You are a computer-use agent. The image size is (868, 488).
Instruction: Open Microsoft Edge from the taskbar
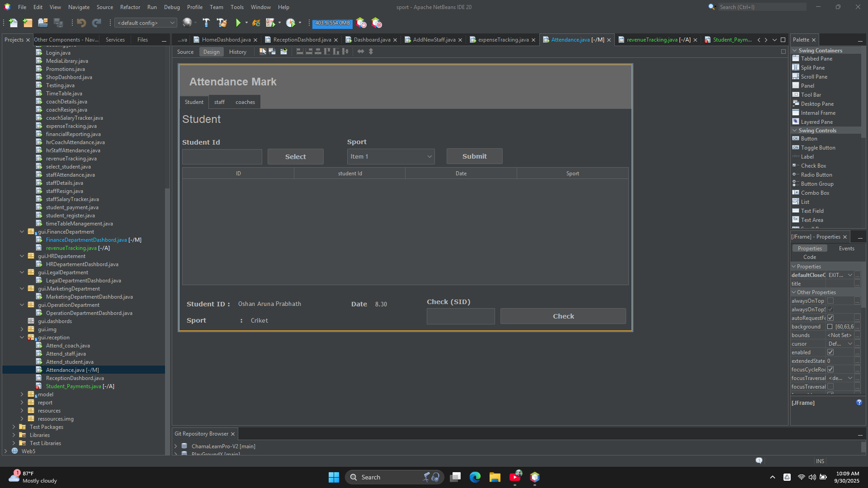(475, 477)
